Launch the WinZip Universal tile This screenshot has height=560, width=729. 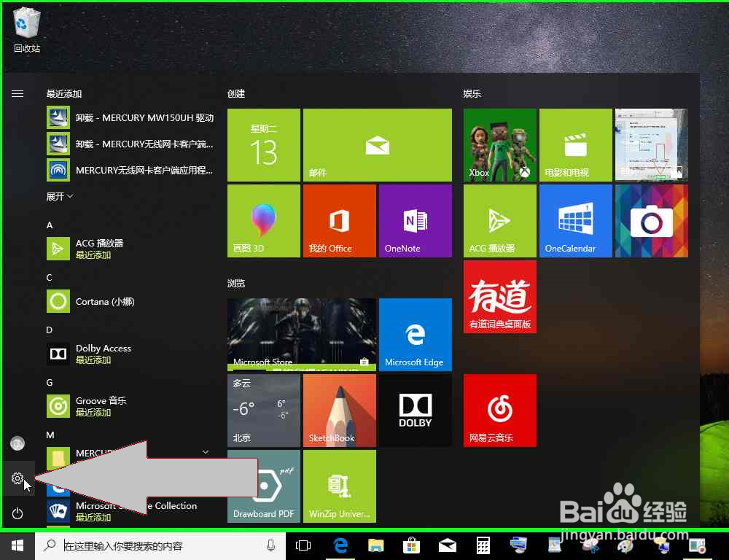tap(340, 486)
